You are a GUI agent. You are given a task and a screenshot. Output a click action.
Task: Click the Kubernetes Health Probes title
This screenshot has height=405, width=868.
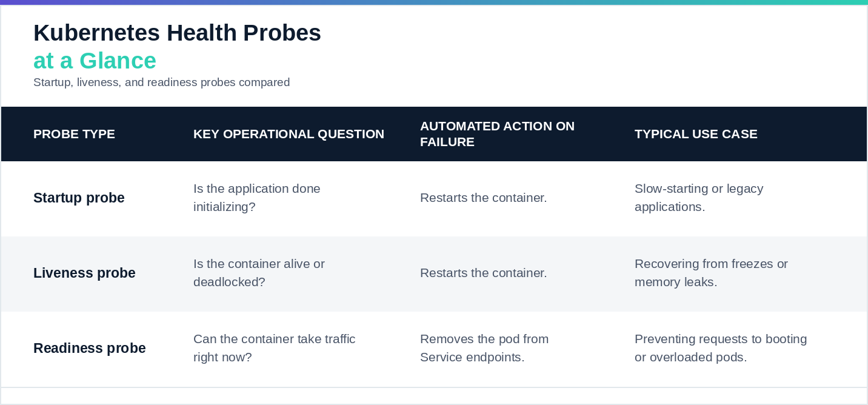(177, 33)
